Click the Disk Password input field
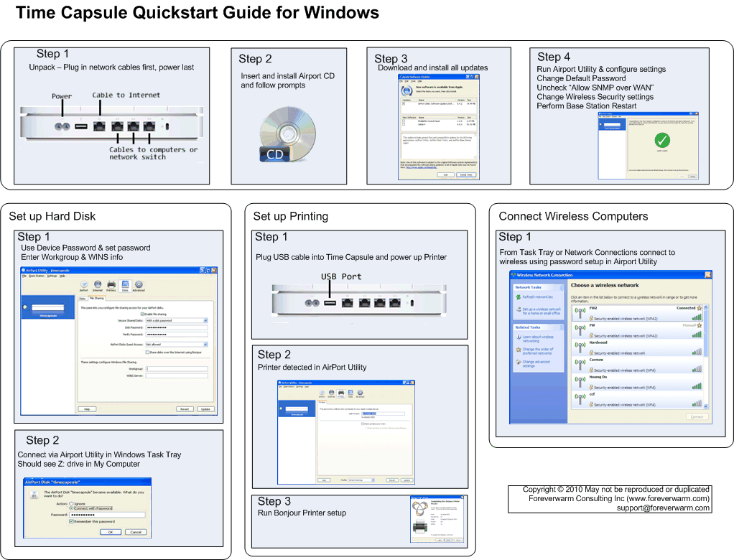 (x=176, y=327)
